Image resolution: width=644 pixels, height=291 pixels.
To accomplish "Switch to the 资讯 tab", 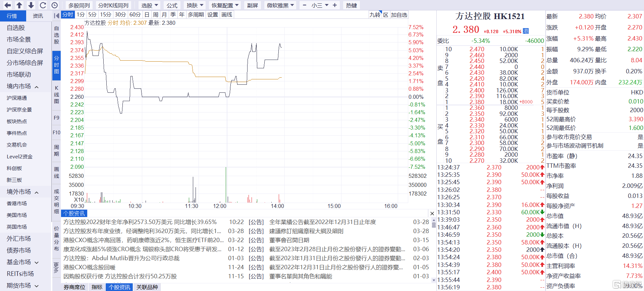I will pos(38,16).
